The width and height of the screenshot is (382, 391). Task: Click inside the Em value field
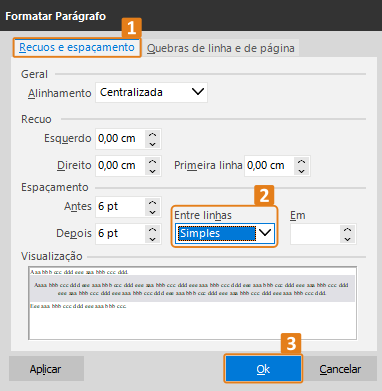315,234
